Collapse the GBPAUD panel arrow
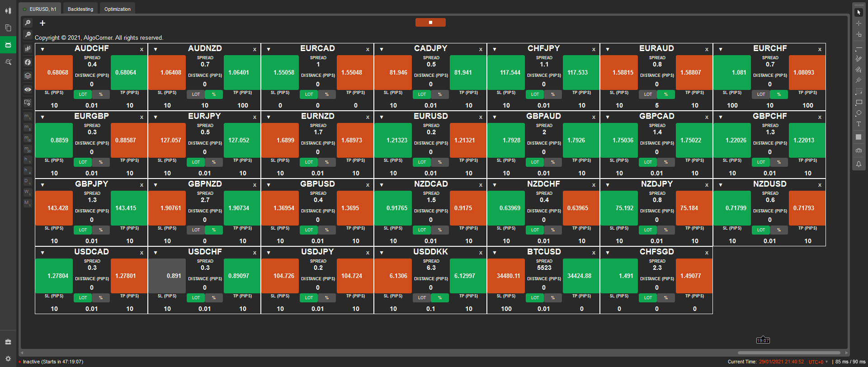Screen dimensions: 868x367 point(495,117)
